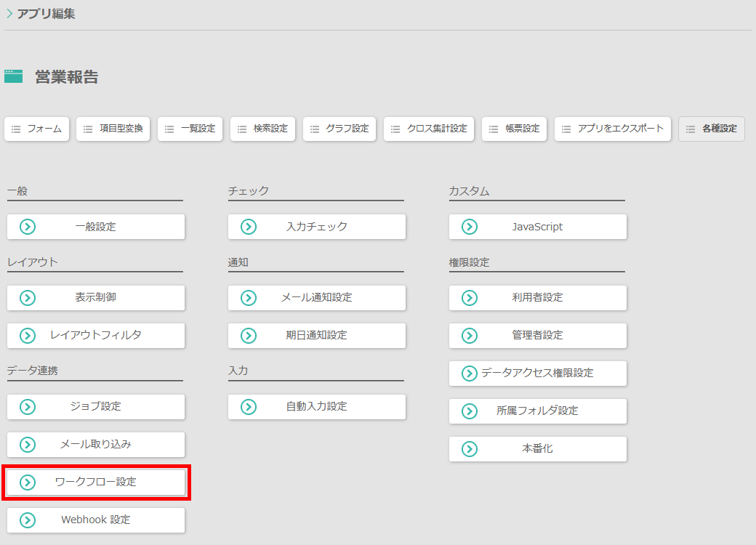Switch to the 帳票設定 section
756x545 pixels.
tap(514, 129)
